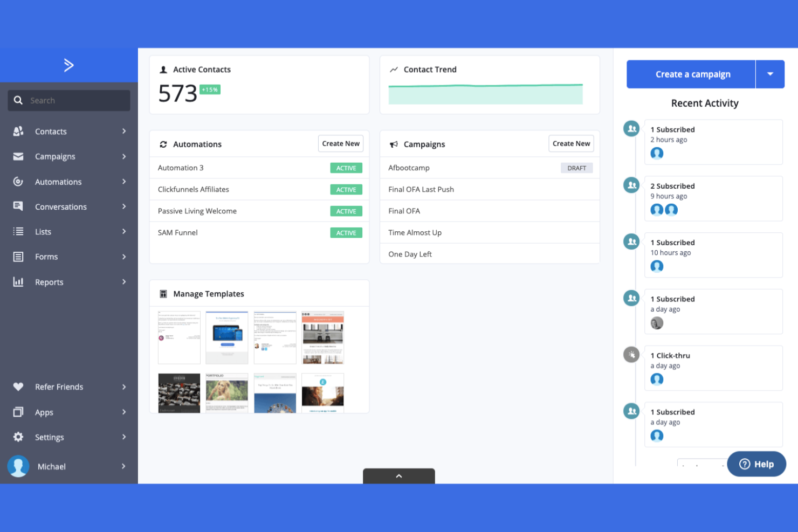Open the Conversations chat icon
This screenshot has width=798, height=532.
click(18, 206)
